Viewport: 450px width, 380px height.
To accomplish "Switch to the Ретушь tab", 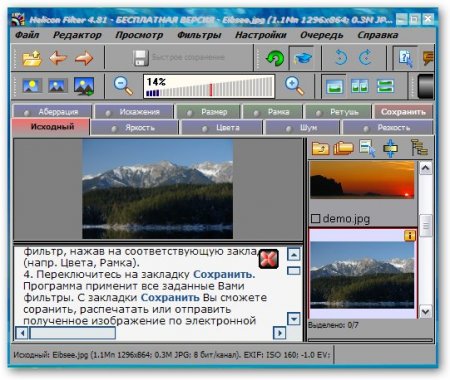I will 338,112.
